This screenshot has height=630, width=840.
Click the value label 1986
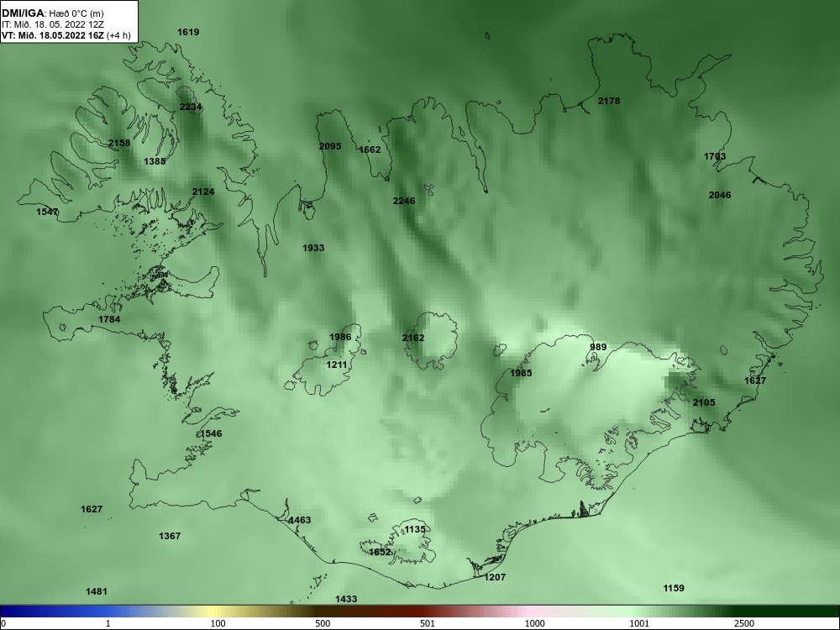pos(340,338)
